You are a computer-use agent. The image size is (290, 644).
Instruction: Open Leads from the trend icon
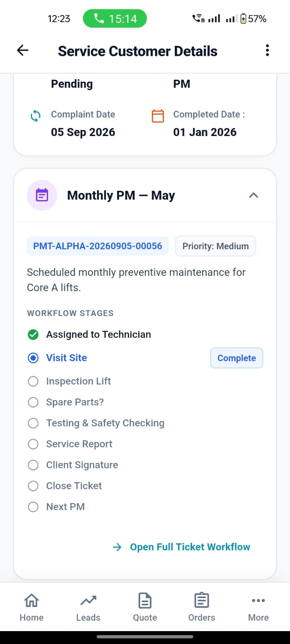tap(88, 607)
